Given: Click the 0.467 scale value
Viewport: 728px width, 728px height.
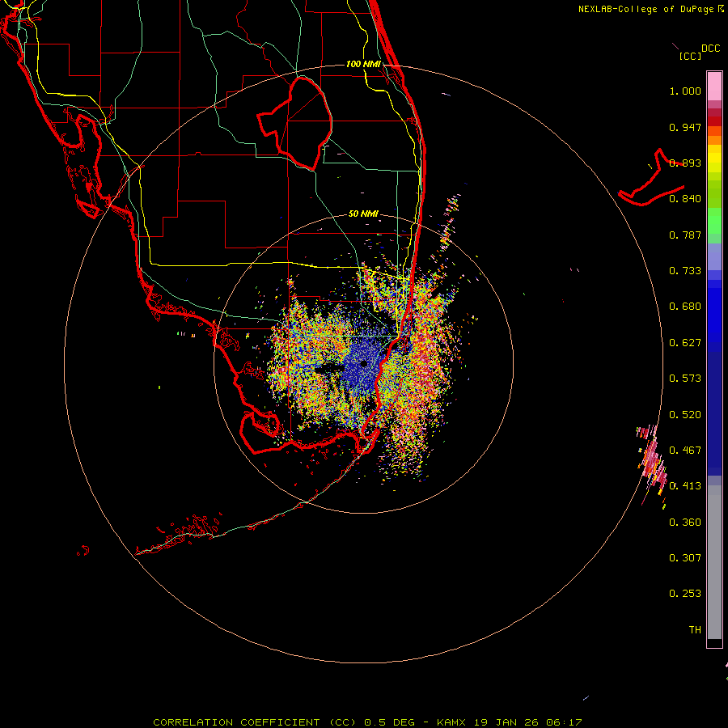Looking at the screenshot, I should 685,451.
